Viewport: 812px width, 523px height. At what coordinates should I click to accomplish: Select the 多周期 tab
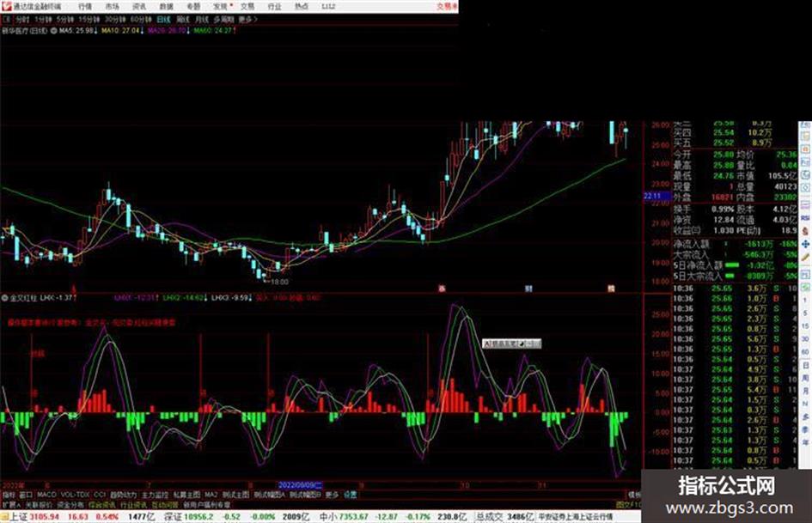coord(223,19)
